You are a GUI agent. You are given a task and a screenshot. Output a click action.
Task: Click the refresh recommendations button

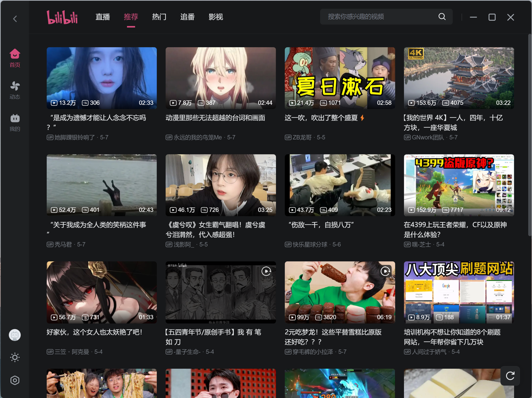click(510, 376)
